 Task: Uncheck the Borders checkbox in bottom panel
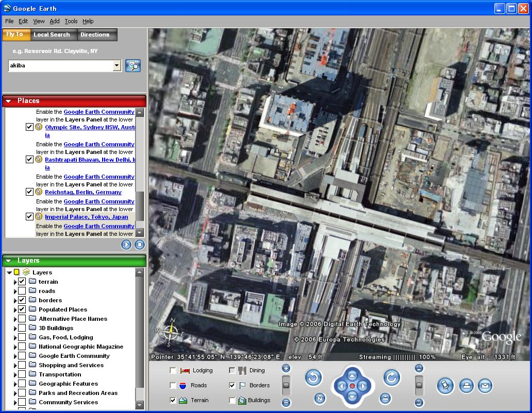tap(232, 385)
